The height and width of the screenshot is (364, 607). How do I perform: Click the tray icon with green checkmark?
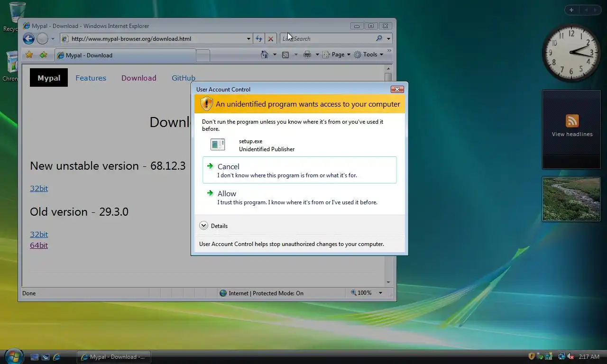pyautogui.click(x=540, y=356)
